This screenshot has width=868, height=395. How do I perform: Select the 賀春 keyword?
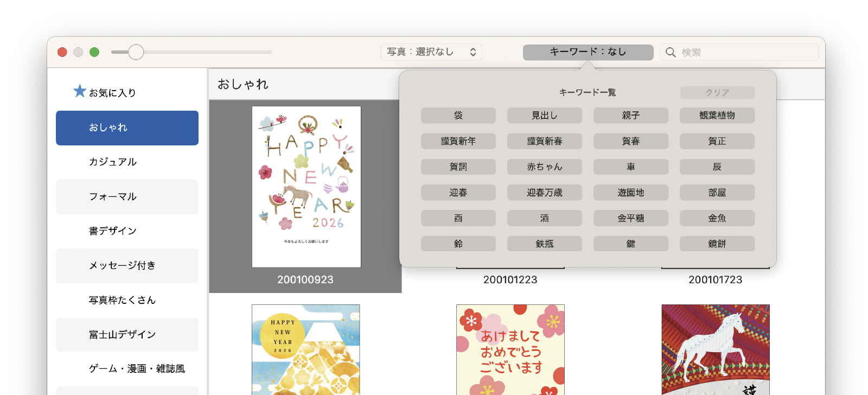click(x=631, y=141)
